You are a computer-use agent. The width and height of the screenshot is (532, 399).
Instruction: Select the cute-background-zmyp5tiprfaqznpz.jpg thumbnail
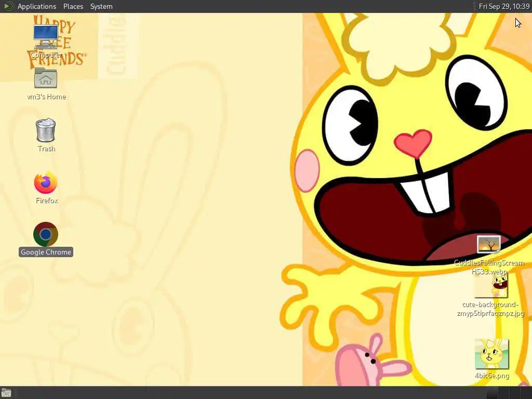point(491,286)
